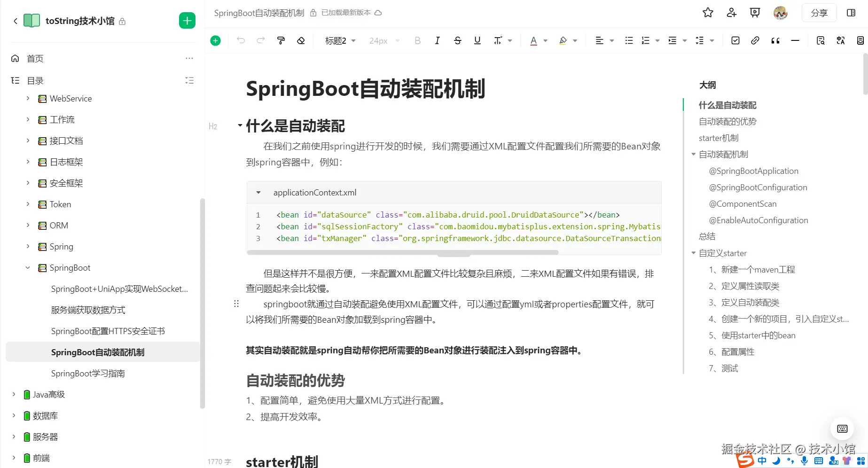Click the Sogou input method icon

tap(745, 460)
